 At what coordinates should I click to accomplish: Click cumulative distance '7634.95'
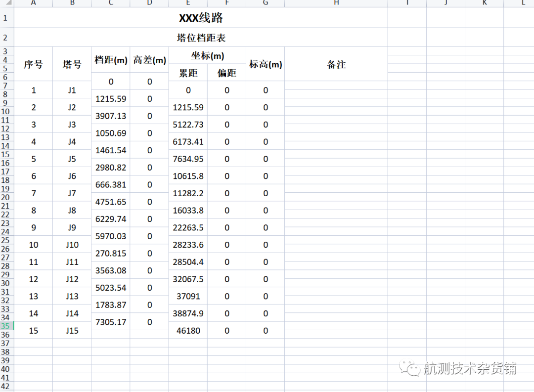click(188, 159)
